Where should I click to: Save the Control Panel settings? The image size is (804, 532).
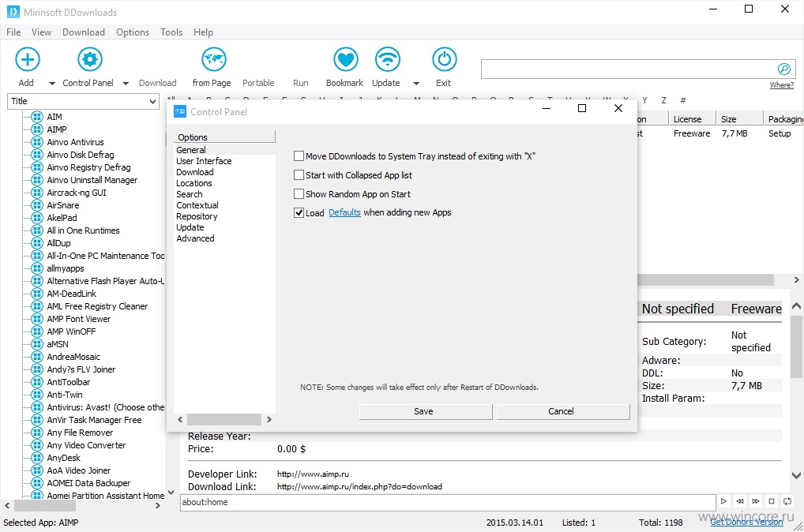(x=426, y=411)
